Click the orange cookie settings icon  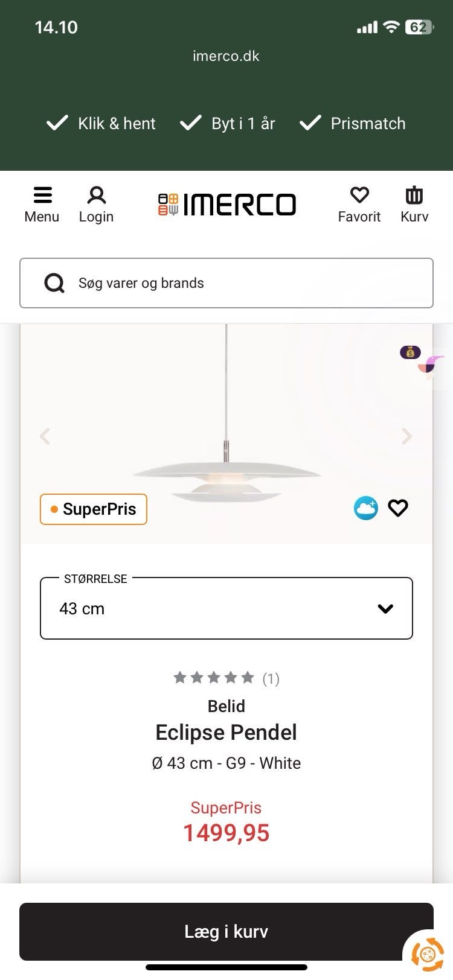[428, 955]
